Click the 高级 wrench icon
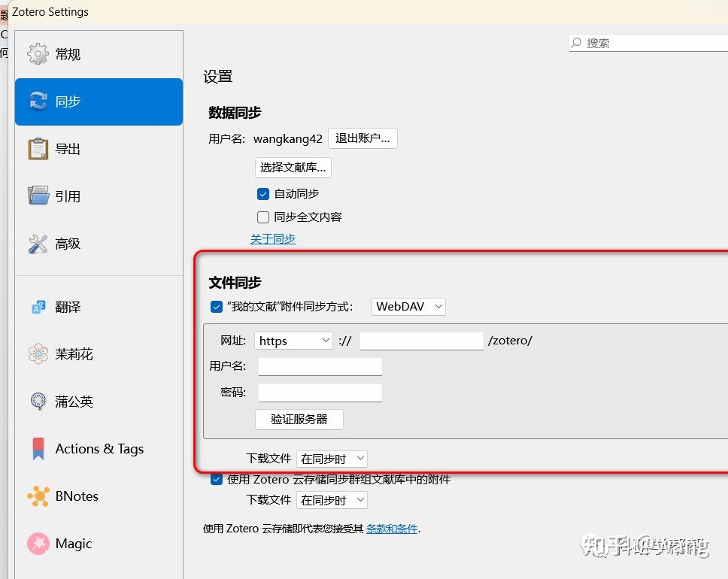 (36, 243)
